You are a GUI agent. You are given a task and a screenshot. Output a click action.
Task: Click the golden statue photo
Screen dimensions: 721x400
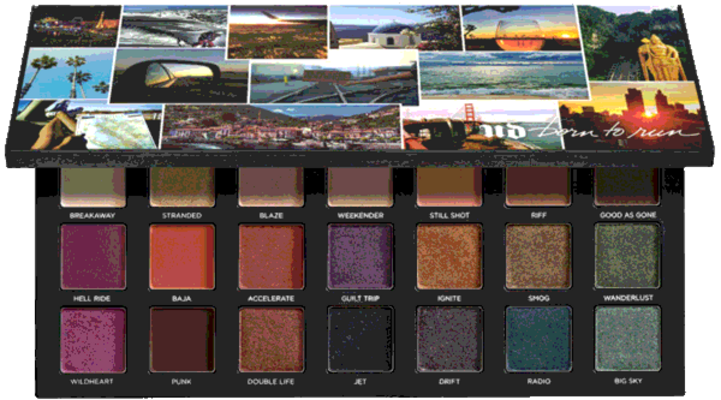[634, 44]
